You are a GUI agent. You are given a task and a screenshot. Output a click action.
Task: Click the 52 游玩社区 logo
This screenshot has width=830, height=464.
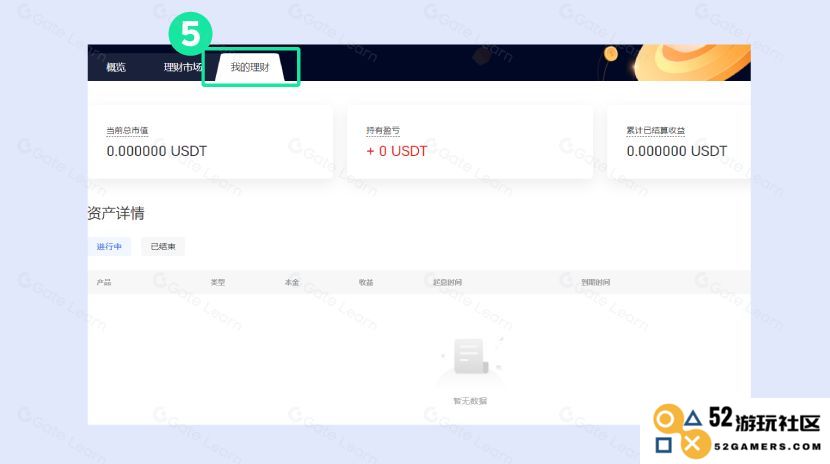click(736, 431)
